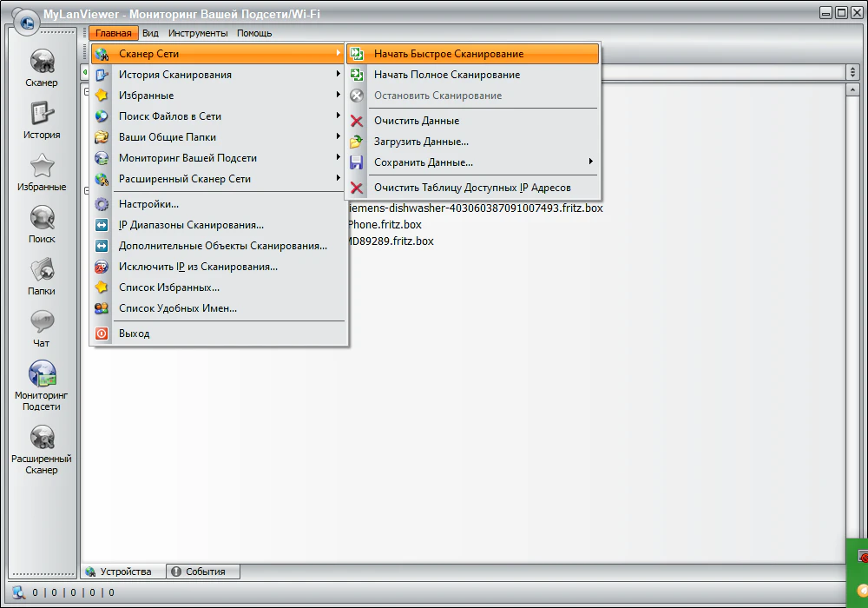
Task: Open the История sidebar icon
Action: [42, 115]
